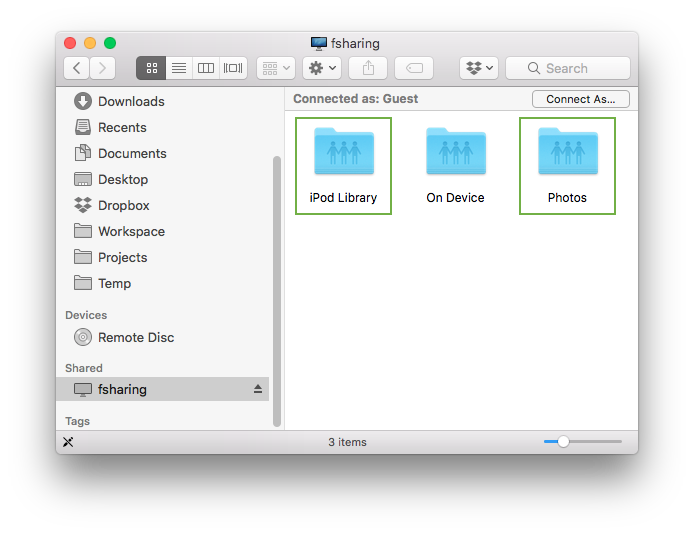This screenshot has height=534, width=694.
Task: Open the Dropbox toolbar dropdown
Action: click(479, 68)
